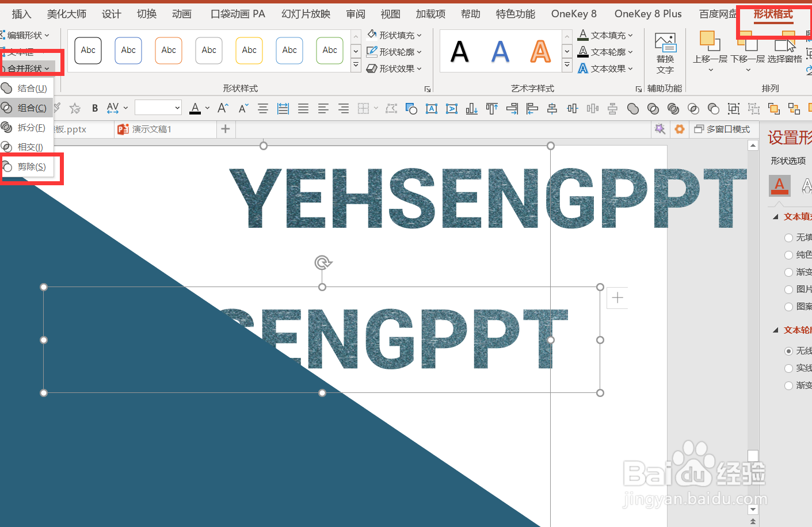Open the Shape Format (形状格式) ribbon tab

click(x=773, y=14)
